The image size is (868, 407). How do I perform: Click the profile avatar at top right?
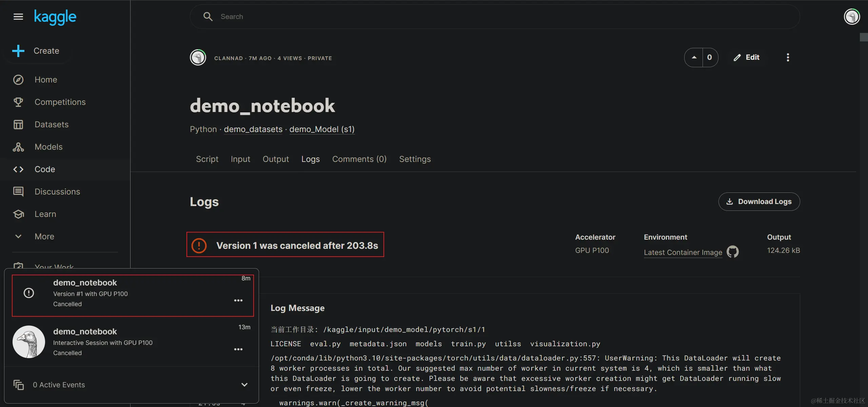coord(852,17)
